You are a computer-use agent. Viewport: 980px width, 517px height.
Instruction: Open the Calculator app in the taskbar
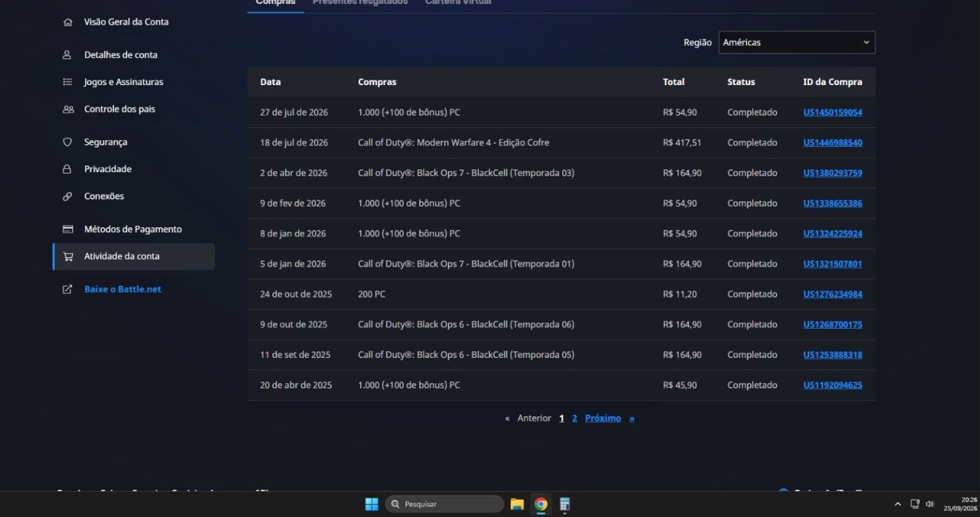[564, 504]
